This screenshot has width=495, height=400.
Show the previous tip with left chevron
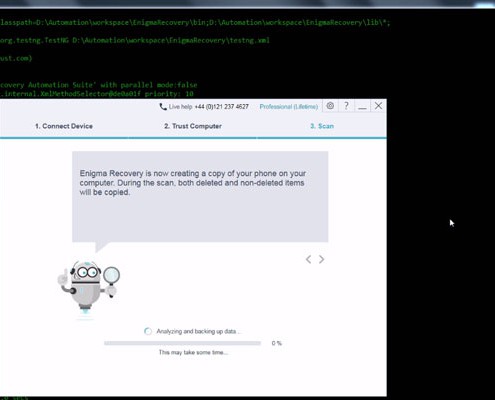309,259
